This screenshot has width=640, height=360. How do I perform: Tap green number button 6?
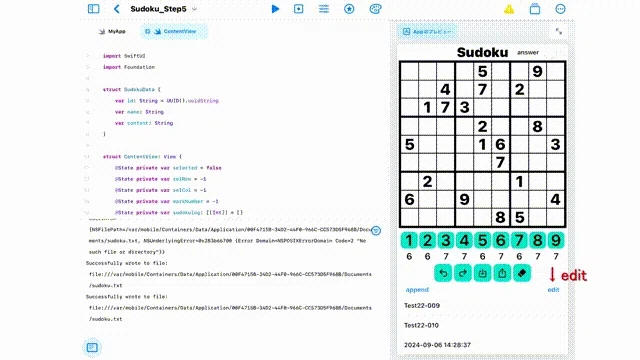pyautogui.click(x=501, y=240)
